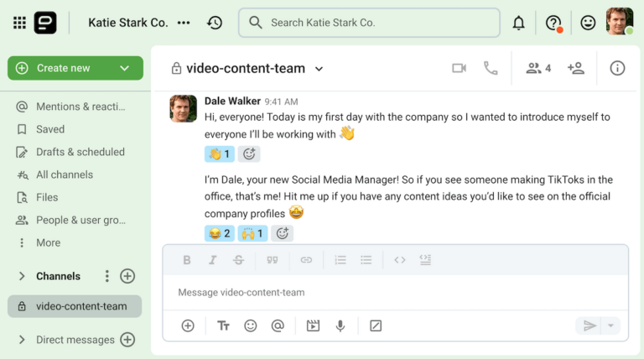
Task: Open history clock icon
Action: [x=215, y=23]
